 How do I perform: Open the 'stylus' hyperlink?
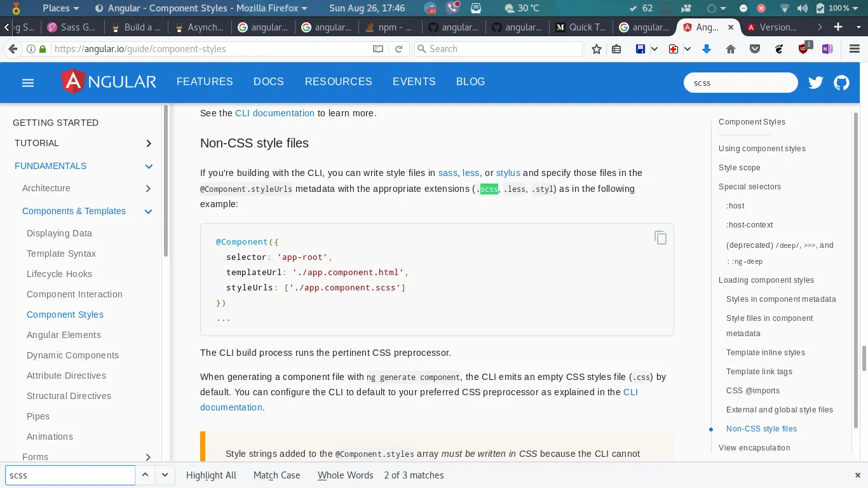[x=508, y=173]
